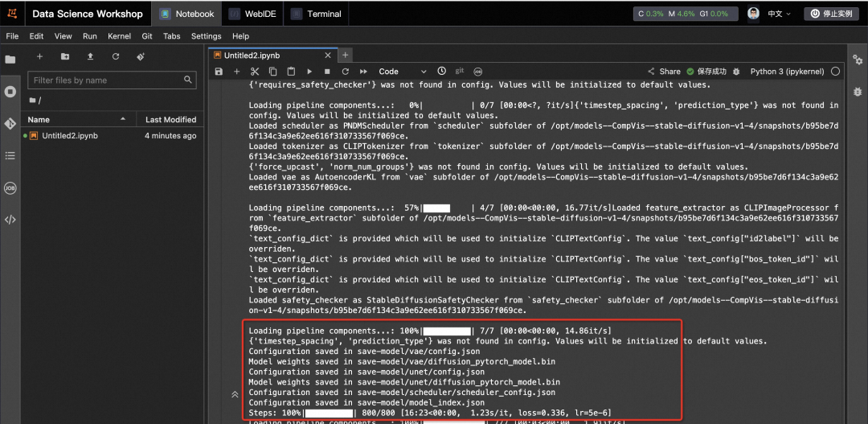
Task: Open the Git panel in the left sidebar
Action: (x=10, y=124)
